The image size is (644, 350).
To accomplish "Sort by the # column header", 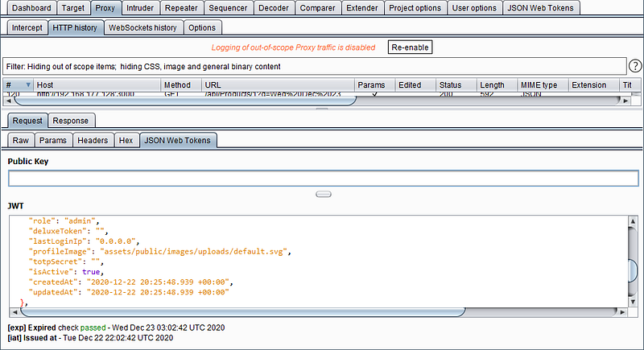I will click(18, 85).
